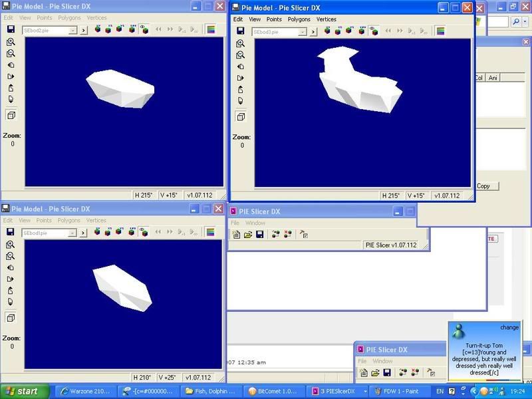
Task: Click the Copy button in the right panel
Action: click(x=483, y=186)
